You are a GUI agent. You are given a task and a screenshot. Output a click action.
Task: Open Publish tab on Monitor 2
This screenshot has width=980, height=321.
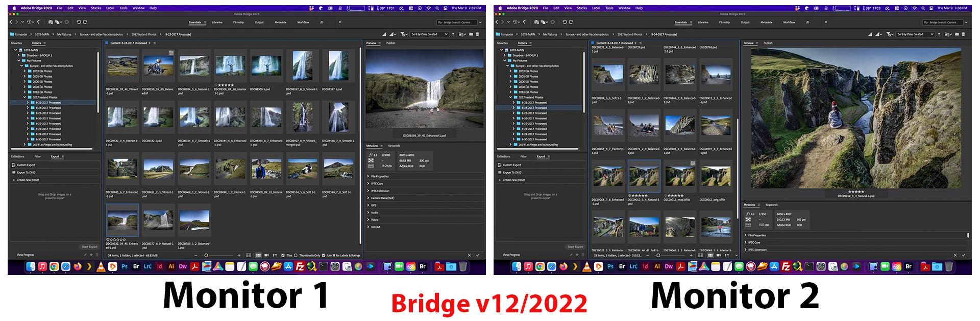(x=768, y=43)
